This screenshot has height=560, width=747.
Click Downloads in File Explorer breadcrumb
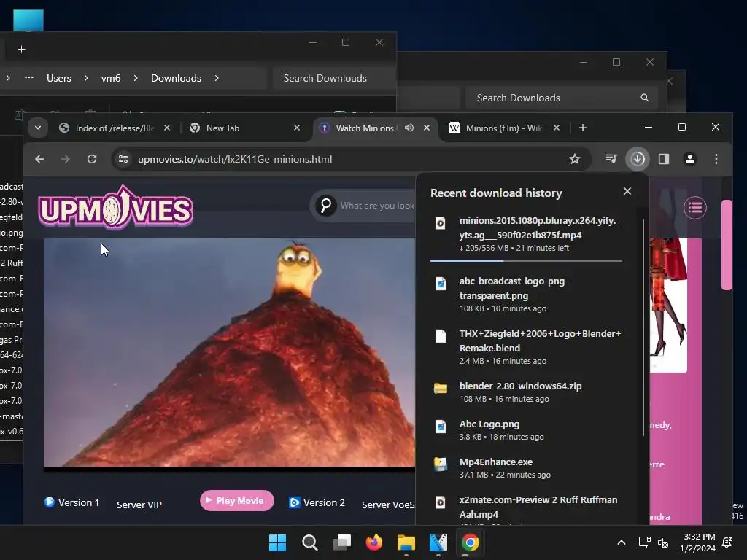[x=176, y=78]
